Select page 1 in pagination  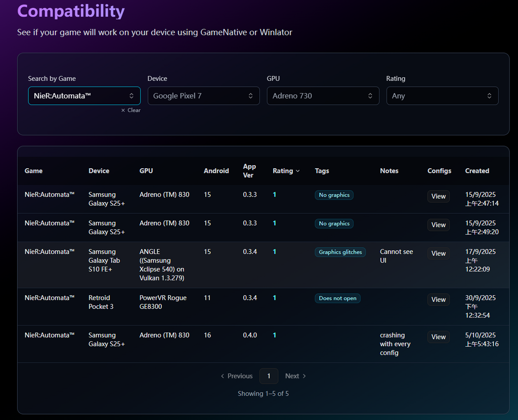[269, 376]
